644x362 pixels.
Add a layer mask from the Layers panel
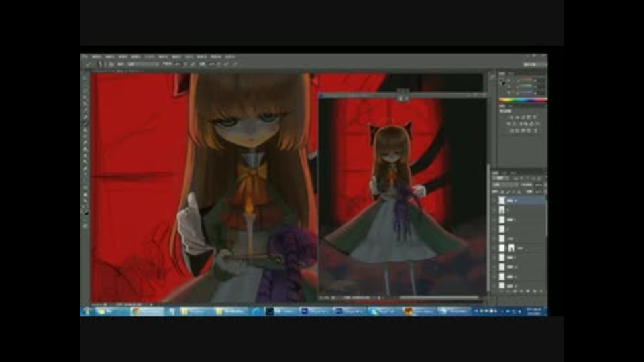[515, 290]
